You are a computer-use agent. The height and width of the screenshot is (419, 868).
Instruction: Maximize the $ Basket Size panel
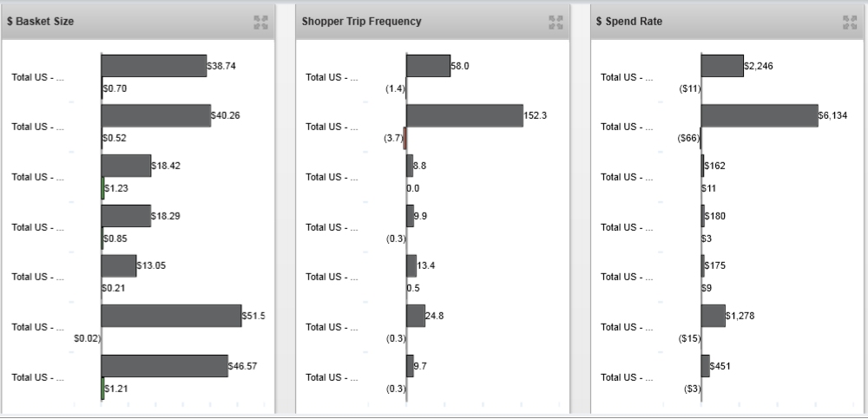tap(261, 23)
